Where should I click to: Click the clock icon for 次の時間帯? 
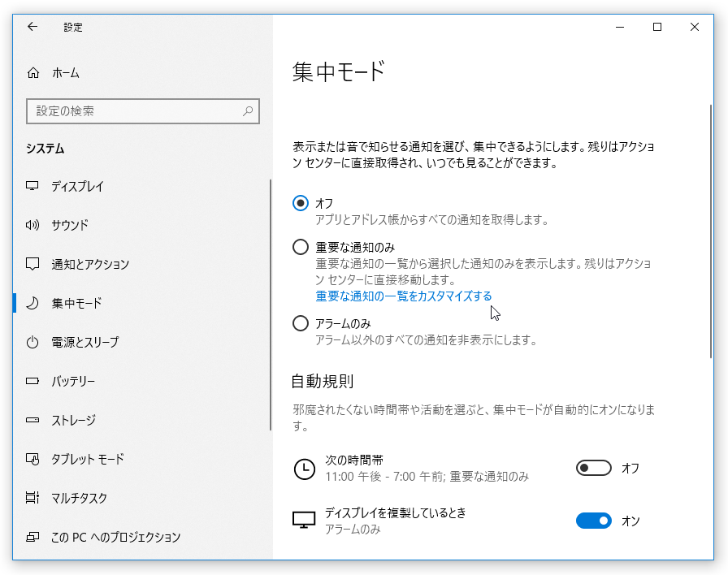click(x=304, y=469)
